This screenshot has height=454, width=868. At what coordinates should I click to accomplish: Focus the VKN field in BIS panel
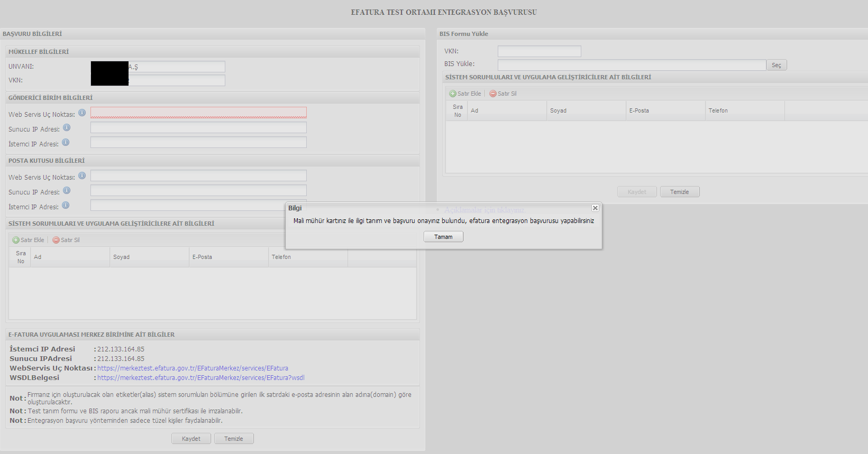point(539,51)
